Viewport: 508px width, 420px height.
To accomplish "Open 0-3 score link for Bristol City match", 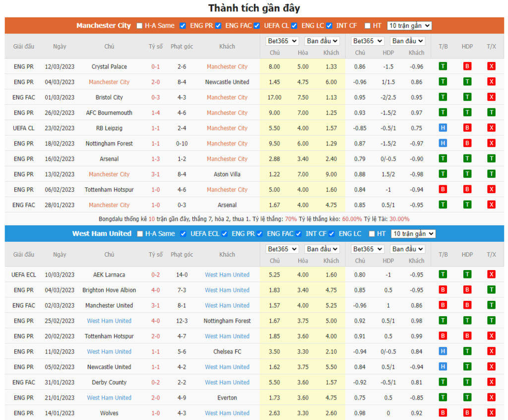I will pyautogui.click(x=155, y=97).
